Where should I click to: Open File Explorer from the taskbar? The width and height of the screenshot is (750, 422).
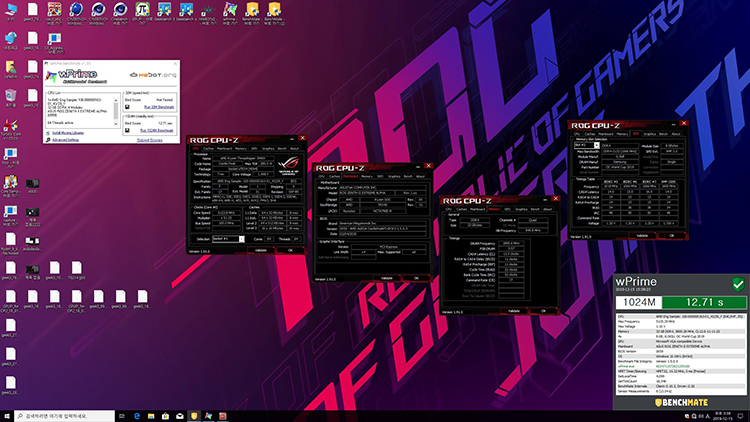151,416
